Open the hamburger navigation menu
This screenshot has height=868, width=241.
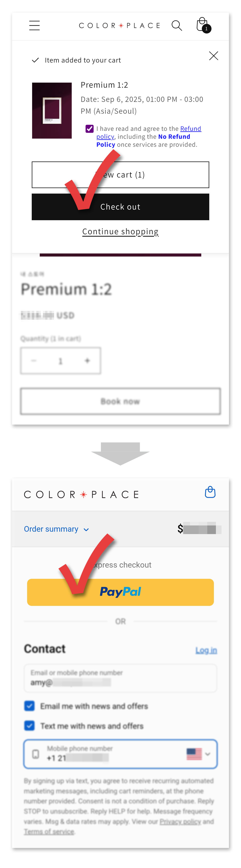[x=34, y=26]
